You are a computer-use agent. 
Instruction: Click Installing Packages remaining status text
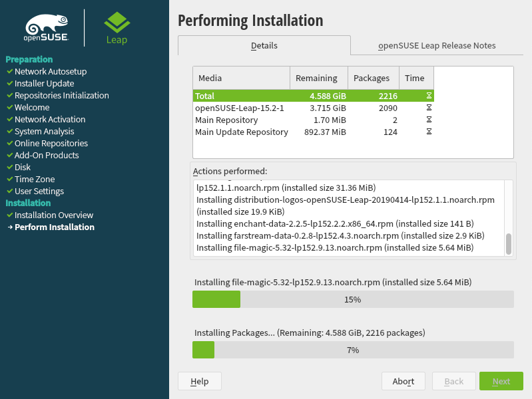pyautogui.click(x=310, y=332)
